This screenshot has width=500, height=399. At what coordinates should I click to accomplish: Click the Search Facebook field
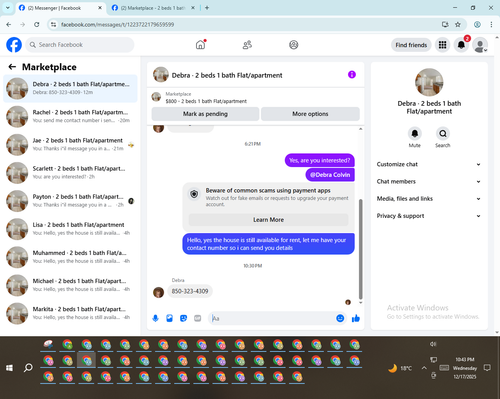coord(80,45)
